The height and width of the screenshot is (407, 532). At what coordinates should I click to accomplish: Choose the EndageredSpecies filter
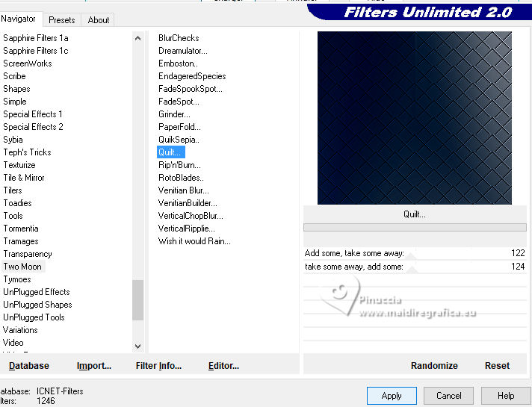(192, 76)
